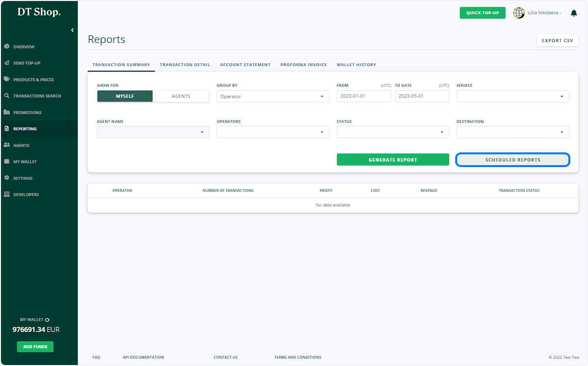The width and height of the screenshot is (588, 366).
Task: Click the Transactions Search magnifier icon
Action: tap(7, 96)
